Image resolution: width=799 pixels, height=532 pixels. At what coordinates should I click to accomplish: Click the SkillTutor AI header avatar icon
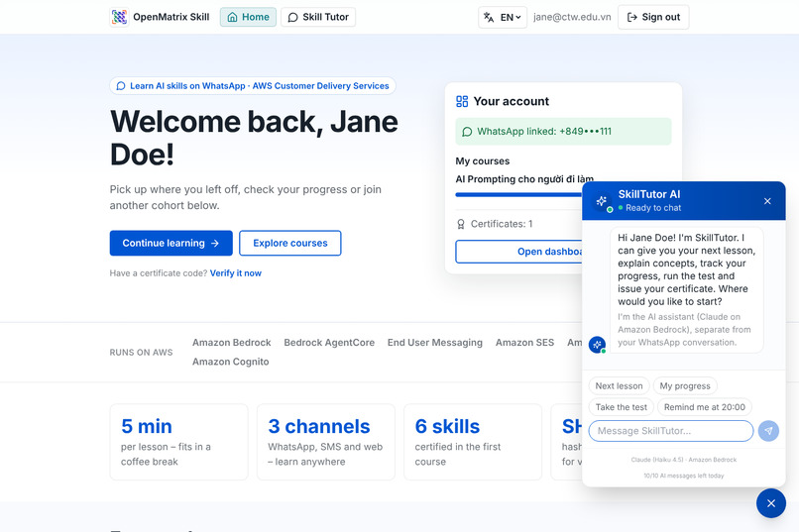point(602,201)
